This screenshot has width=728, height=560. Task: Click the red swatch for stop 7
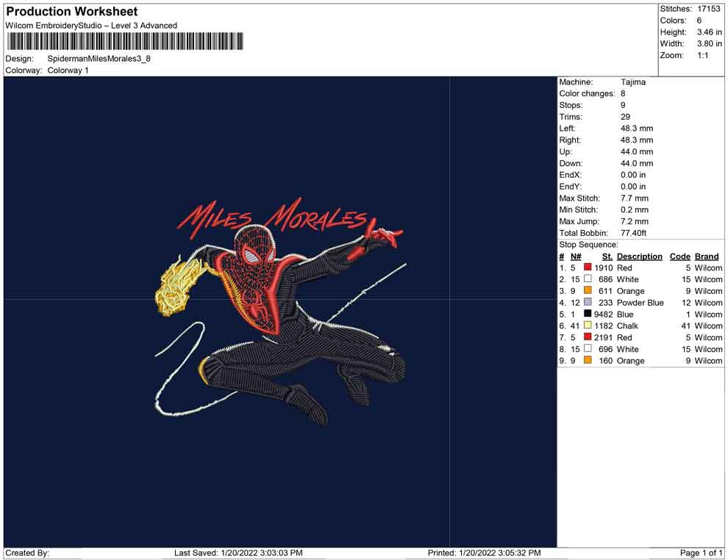pos(588,337)
